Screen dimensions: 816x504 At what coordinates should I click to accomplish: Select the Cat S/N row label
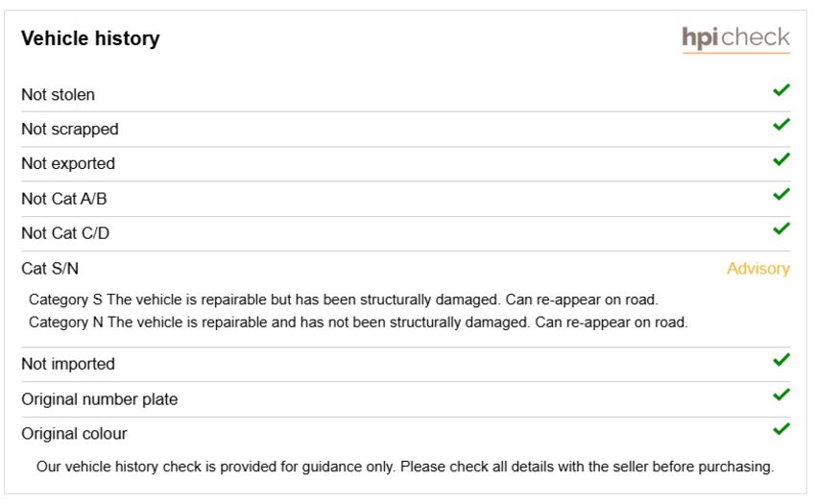click(x=50, y=269)
